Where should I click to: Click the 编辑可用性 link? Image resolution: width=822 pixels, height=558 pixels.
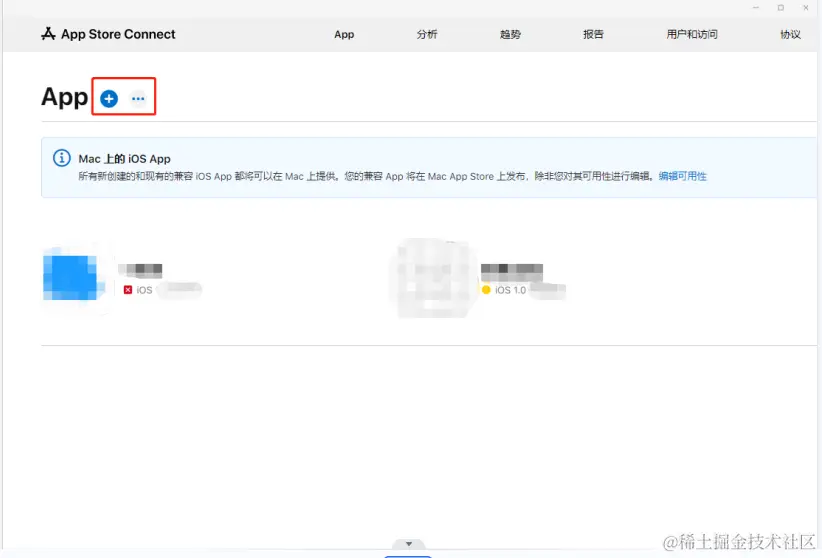click(683, 176)
